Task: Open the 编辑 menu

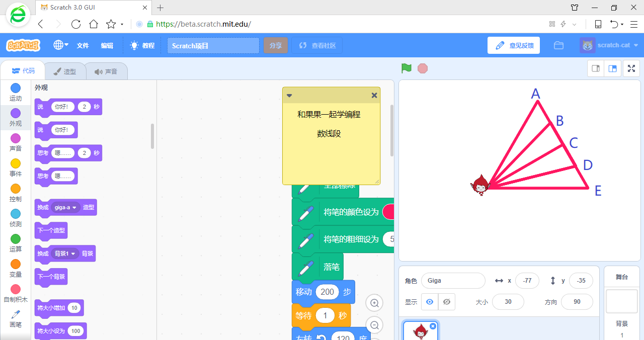Action: (x=107, y=45)
